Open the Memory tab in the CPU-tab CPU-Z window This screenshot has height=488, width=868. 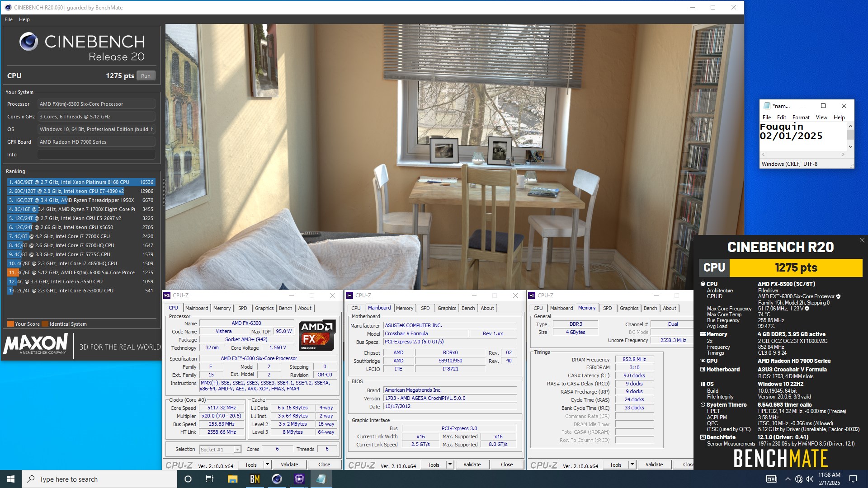222,308
